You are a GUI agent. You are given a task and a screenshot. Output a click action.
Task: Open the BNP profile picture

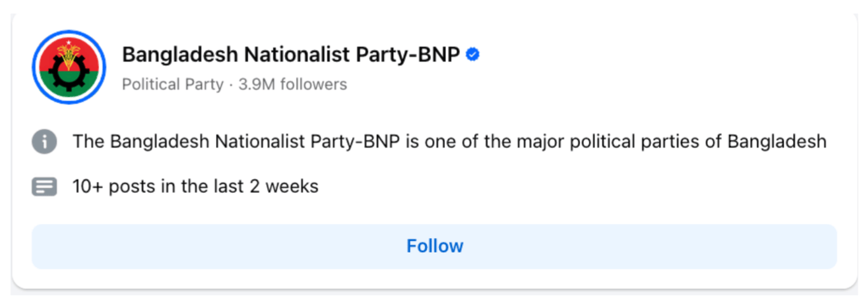tap(69, 67)
